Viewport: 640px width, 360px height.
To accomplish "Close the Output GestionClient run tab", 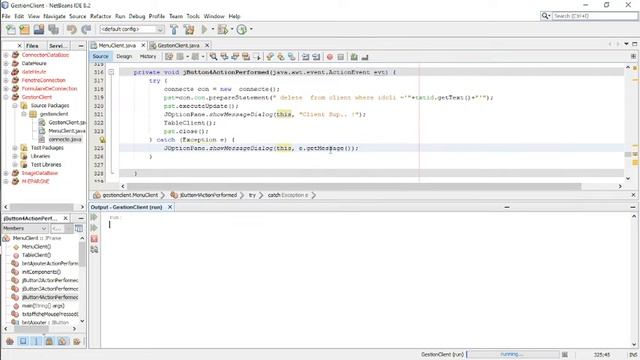I will 170,207.
